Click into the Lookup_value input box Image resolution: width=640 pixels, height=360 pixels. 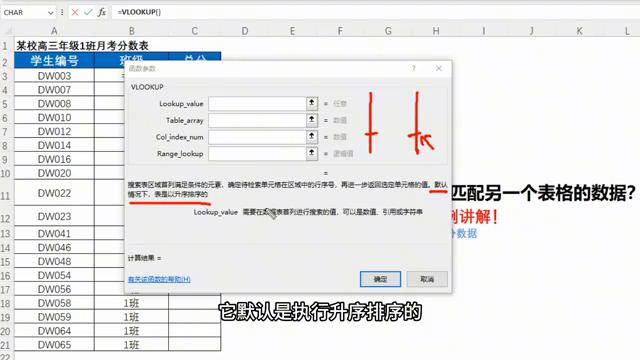point(258,104)
